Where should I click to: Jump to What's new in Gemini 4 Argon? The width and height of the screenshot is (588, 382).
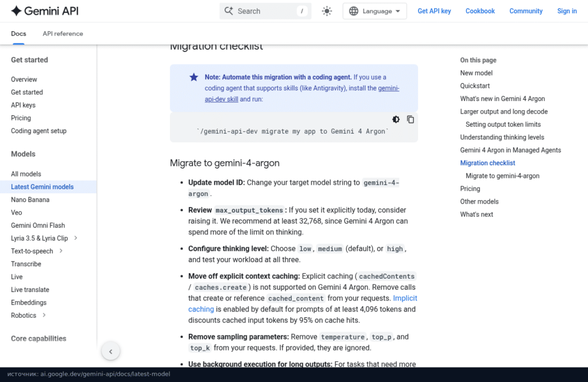click(x=502, y=99)
